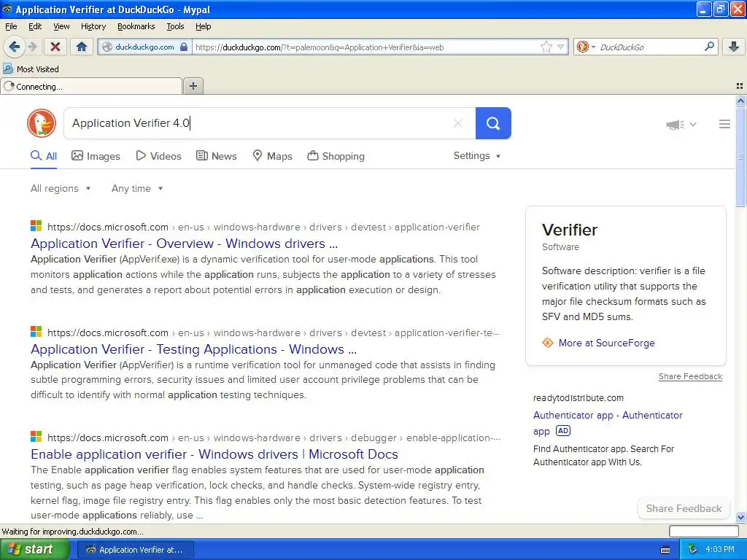Switch to the Videos results tab
Image resolution: width=747 pixels, height=560 pixels.
[x=158, y=156]
